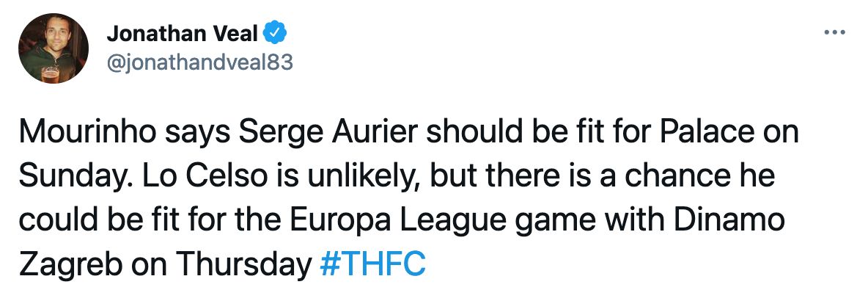Screen dimensions: 868x301
Task: Open the tweet's three-dot more menu
Action: pos(835,32)
